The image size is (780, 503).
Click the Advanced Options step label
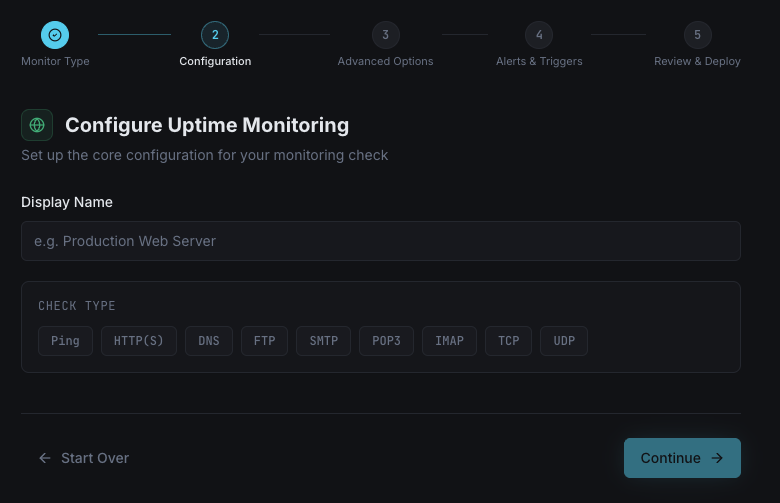click(385, 61)
